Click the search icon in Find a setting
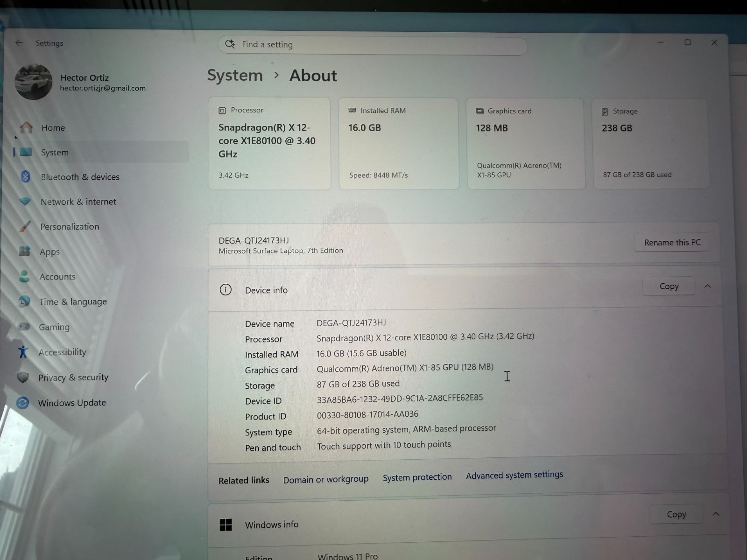Viewport: 747px width, 560px height. tap(230, 44)
